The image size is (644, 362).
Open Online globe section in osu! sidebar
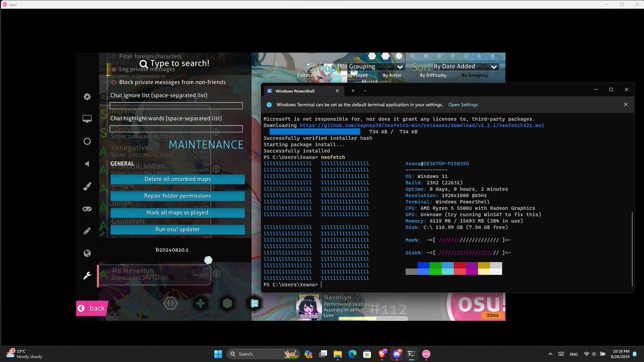[87, 254]
